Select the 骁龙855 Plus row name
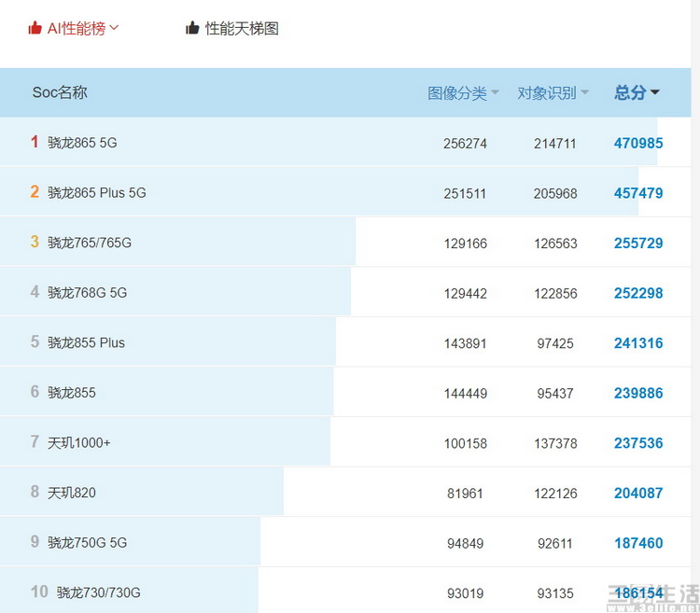700x613 pixels. (86, 342)
